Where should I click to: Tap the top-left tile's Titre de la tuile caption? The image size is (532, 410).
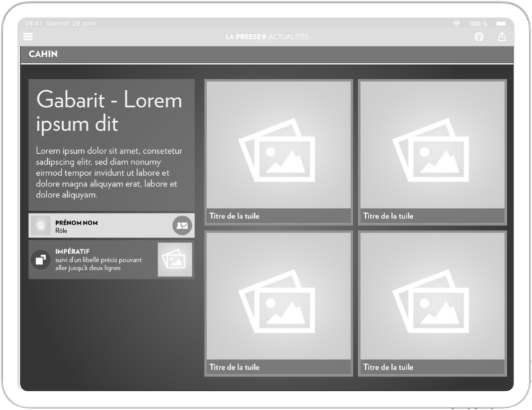(x=235, y=216)
